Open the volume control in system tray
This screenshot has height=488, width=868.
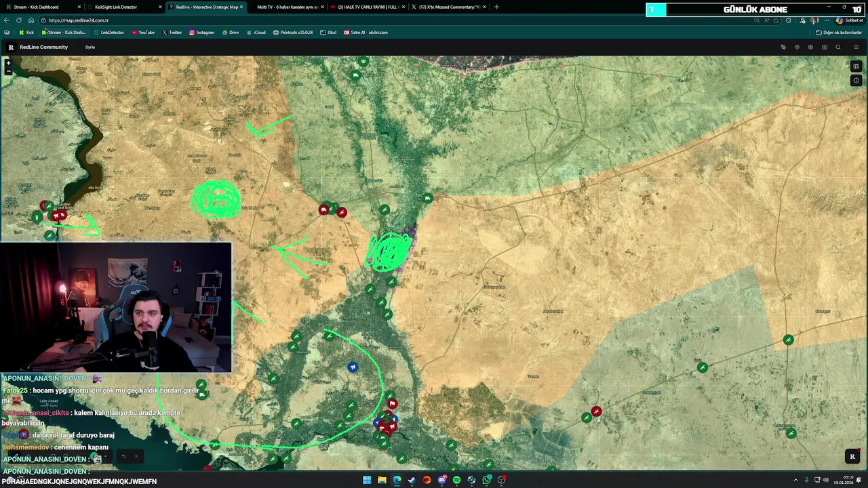pos(825,480)
